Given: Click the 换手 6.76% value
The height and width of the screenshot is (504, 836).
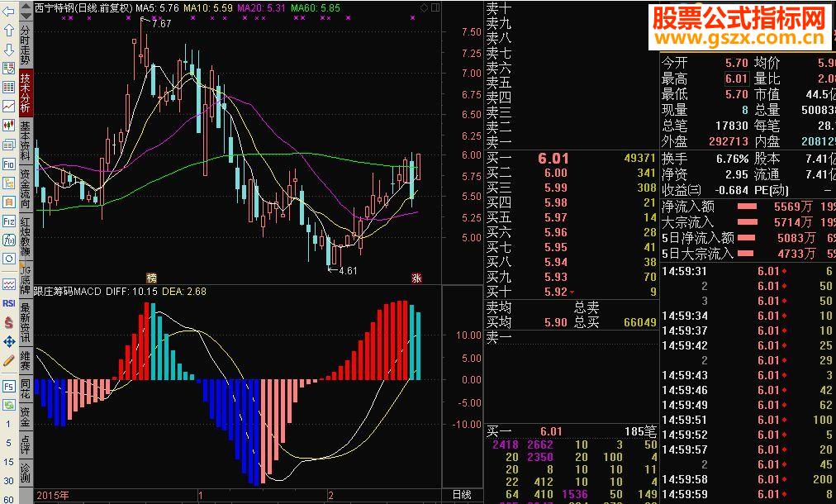Looking at the screenshot, I should [733, 159].
